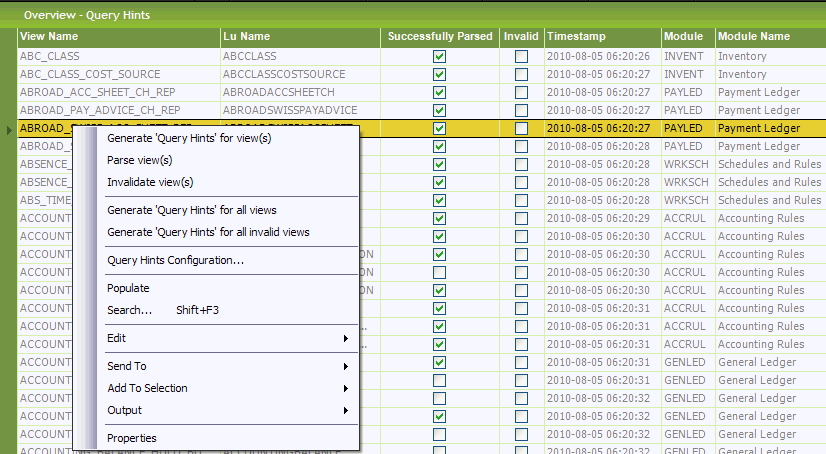
Task: Uncheck Successfully Parsed for ABC_CLASS row
Action: pos(439,57)
